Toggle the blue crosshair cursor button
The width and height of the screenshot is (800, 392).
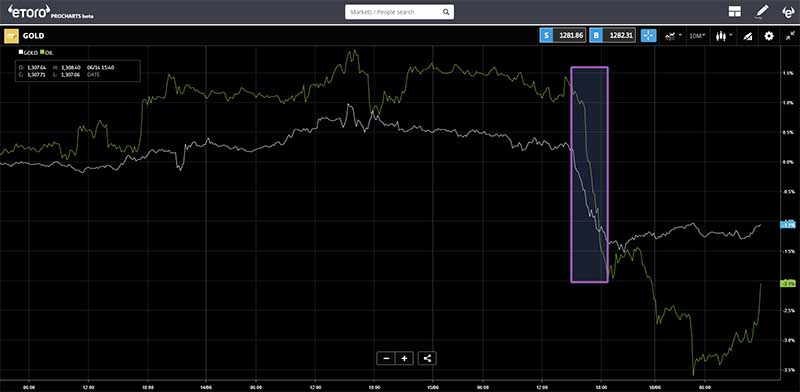click(x=648, y=36)
